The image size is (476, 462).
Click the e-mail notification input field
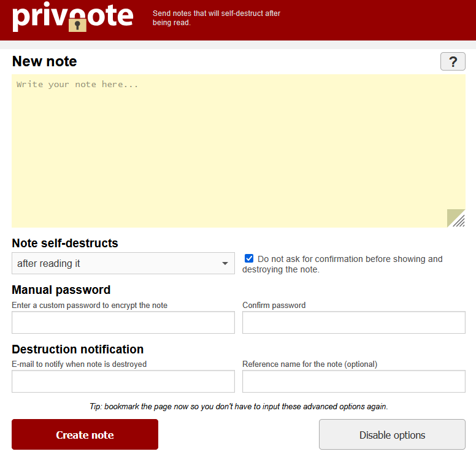(123, 381)
